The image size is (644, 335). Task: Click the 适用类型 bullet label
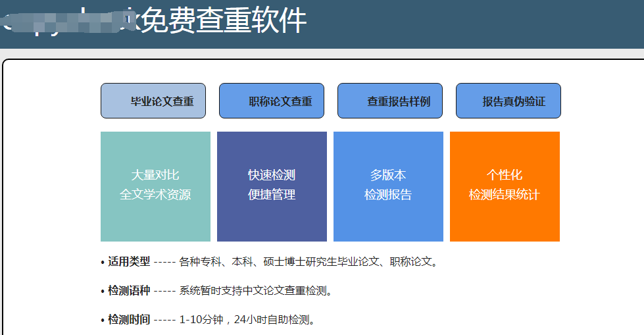coord(129,261)
